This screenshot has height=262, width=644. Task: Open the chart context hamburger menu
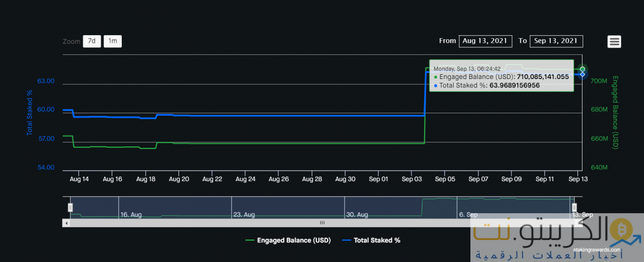click(x=614, y=42)
